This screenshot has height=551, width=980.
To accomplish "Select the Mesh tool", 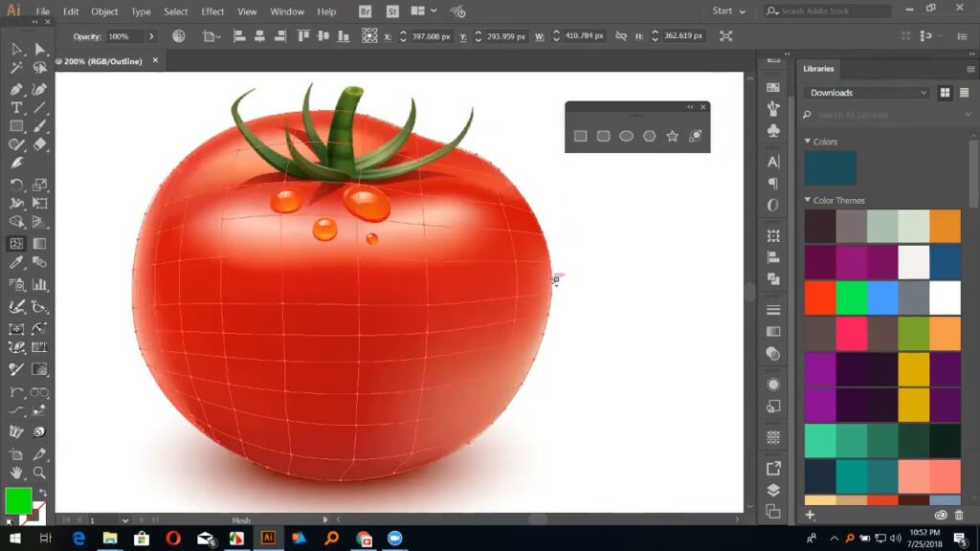I will [x=16, y=243].
